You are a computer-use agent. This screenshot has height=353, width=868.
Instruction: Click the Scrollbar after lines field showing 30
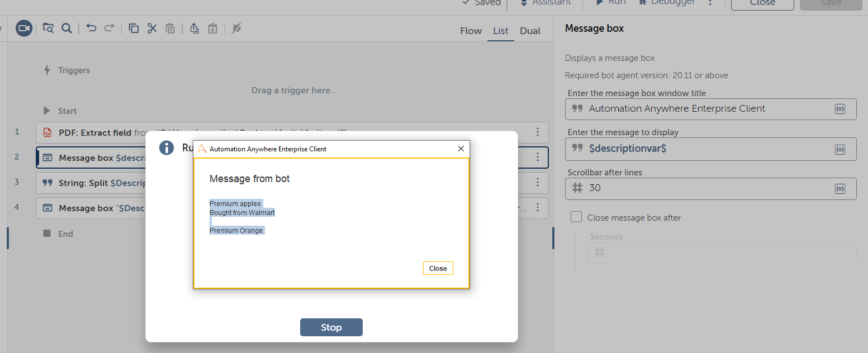point(710,189)
